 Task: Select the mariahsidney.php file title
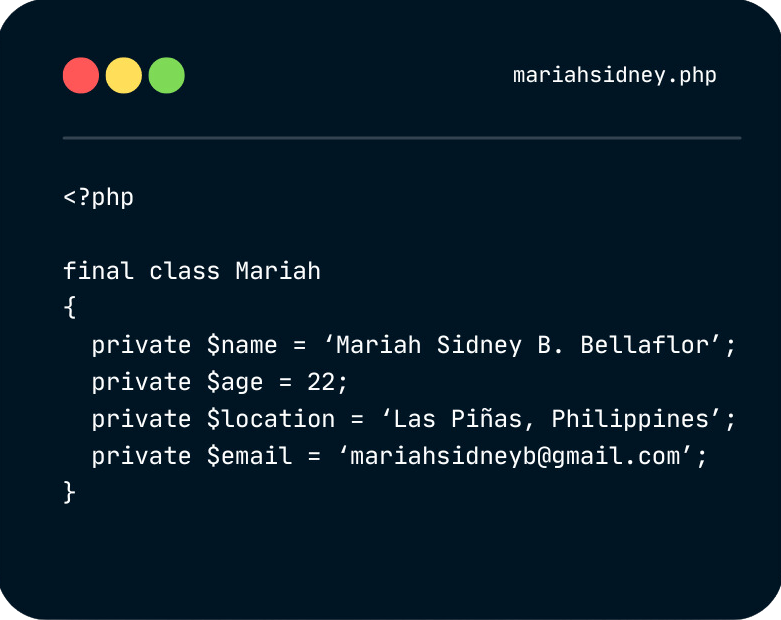click(615, 76)
